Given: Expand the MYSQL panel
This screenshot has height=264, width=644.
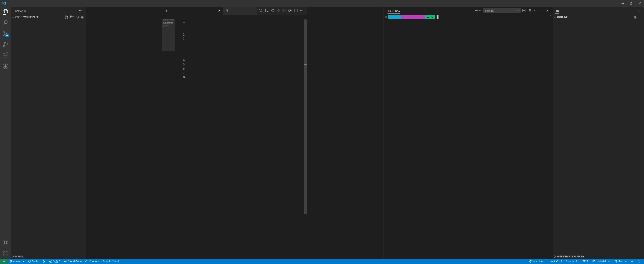Looking at the screenshot, I should click(x=19, y=256).
